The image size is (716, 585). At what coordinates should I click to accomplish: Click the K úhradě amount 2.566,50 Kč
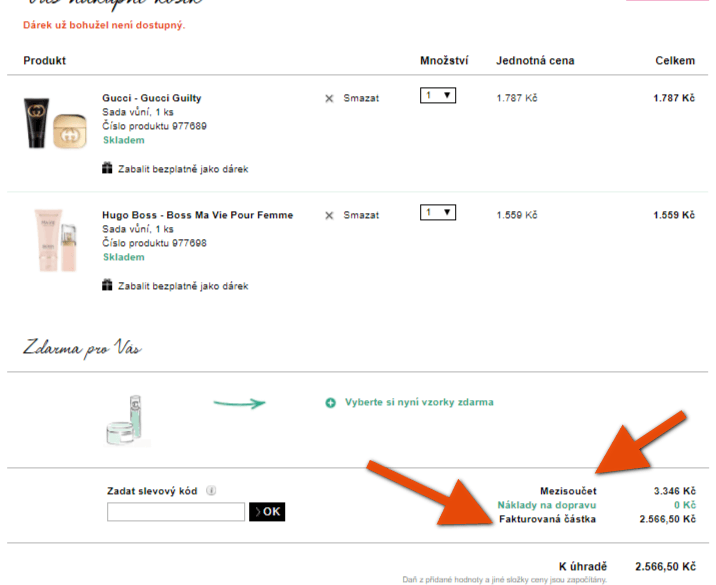coord(665,567)
